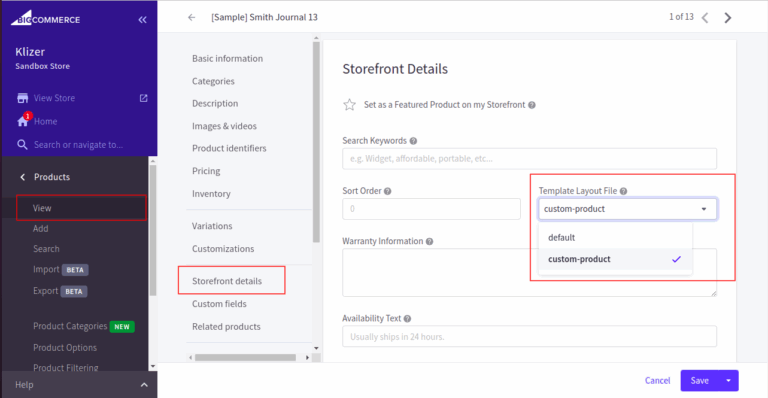Jump to Description section

215,103
